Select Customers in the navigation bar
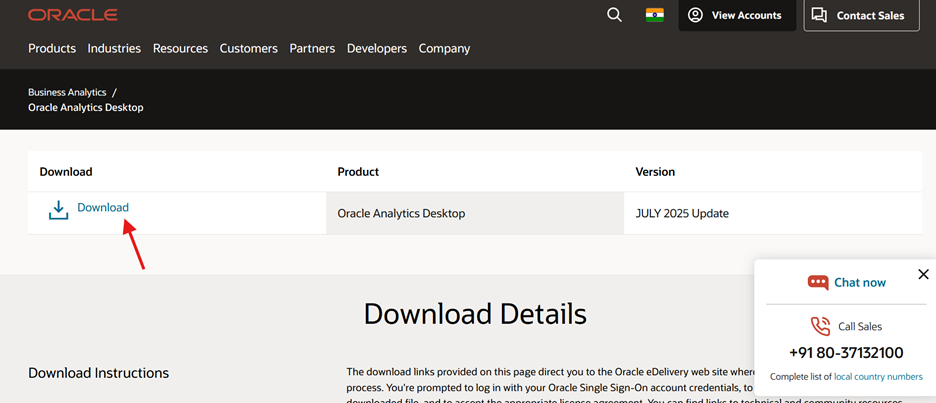This screenshot has width=936, height=403. pyautogui.click(x=248, y=48)
